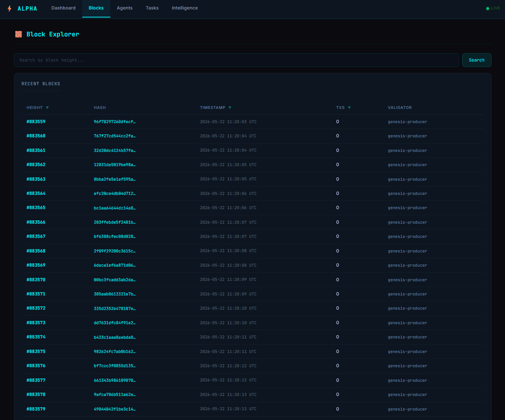Click hash 32d20dc4124b57fa…
Image resolution: width=505 pixels, height=420 pixels.
pyautogui.click(x=115, y=150)
